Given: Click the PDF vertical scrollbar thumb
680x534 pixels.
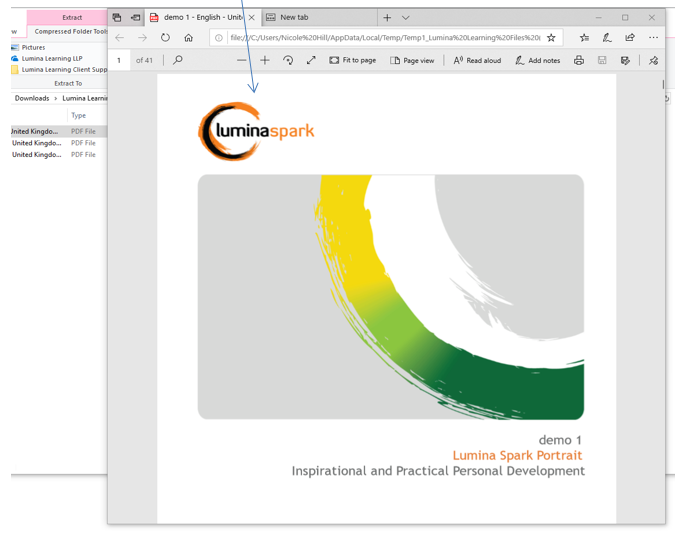Looking at the screenshot, I should [x=663, y=84].
